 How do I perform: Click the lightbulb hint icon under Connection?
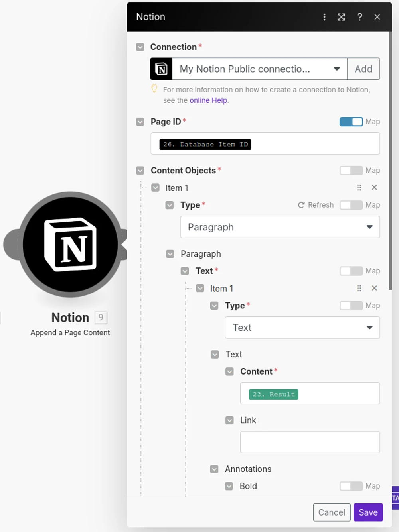tap(154, 89)
